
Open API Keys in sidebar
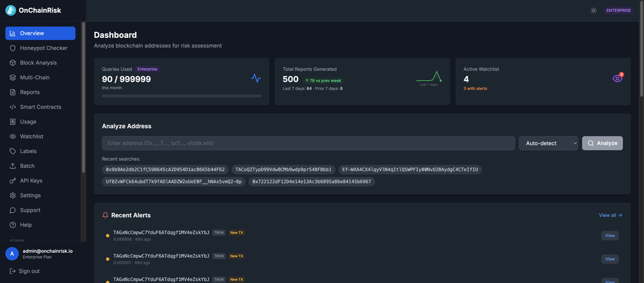pos(40,181)
